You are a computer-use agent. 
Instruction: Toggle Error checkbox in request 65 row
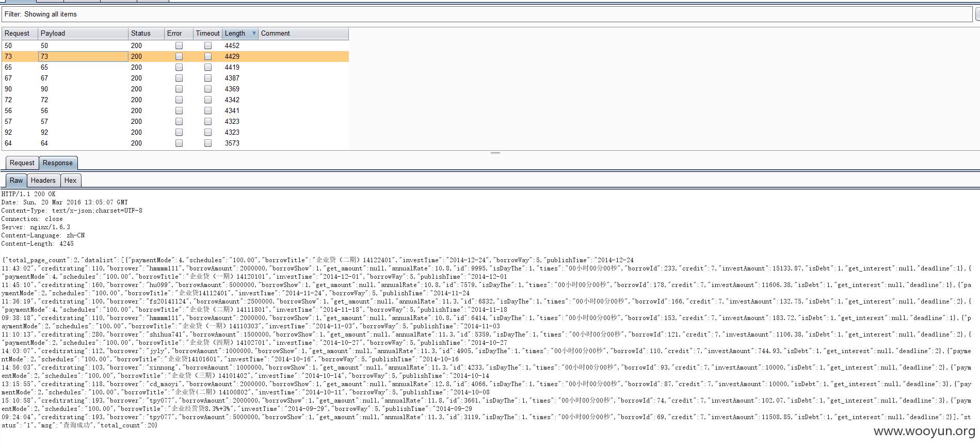pyautogui.click(x=179, y=67)
